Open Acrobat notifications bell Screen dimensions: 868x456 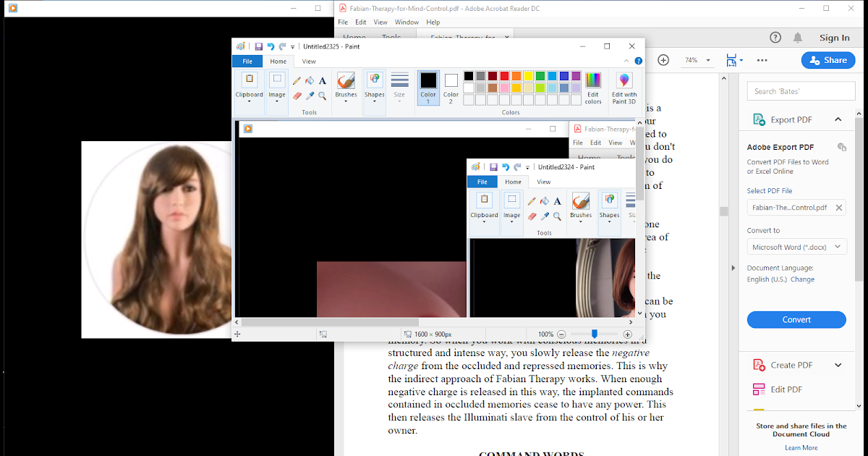798,38
